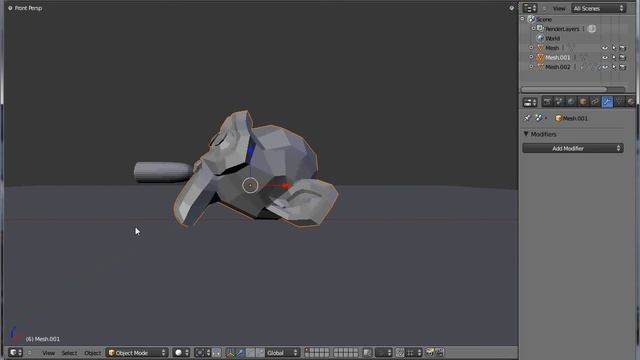Viewport: 640px width, 360px height.
Task: Open the Select menu in 3D header
Action: coord(69,353)
